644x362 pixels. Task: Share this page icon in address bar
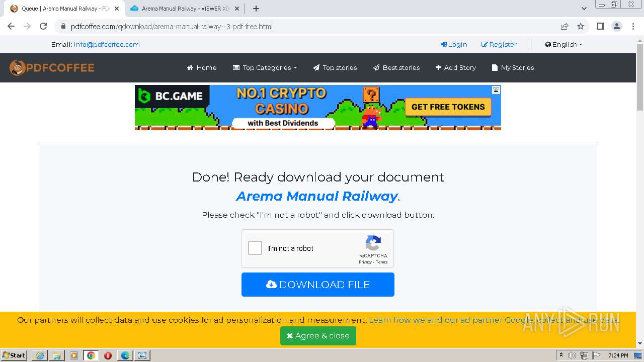[x=565, y=27]
